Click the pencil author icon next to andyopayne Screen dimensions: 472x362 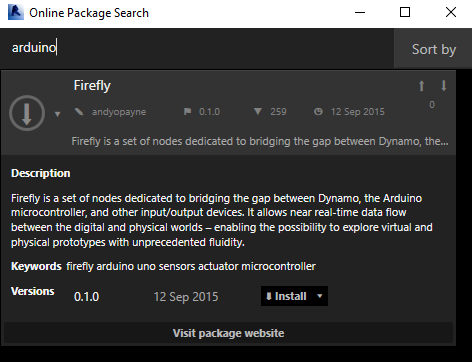[x=79, y=112]
